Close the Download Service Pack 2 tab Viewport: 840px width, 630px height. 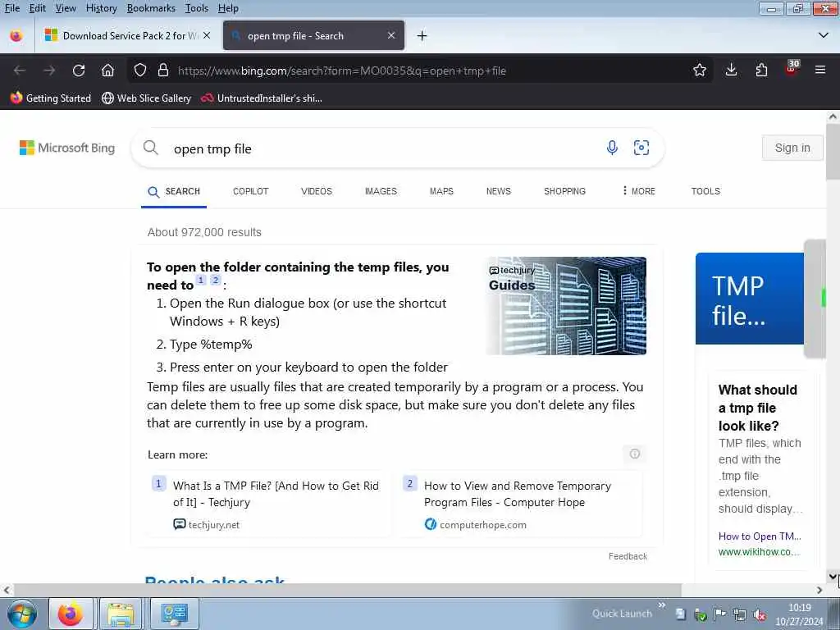[x=207, y=35]
